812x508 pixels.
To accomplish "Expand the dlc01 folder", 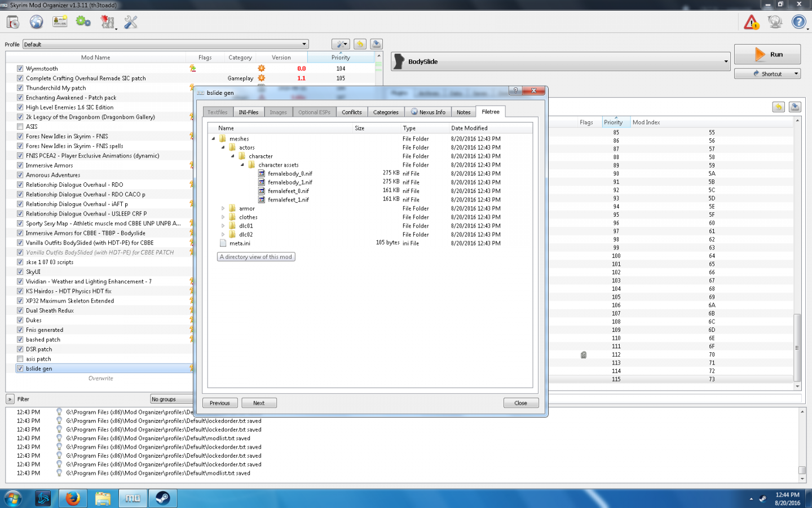I will pyautogui.click(x=223, y=226).
